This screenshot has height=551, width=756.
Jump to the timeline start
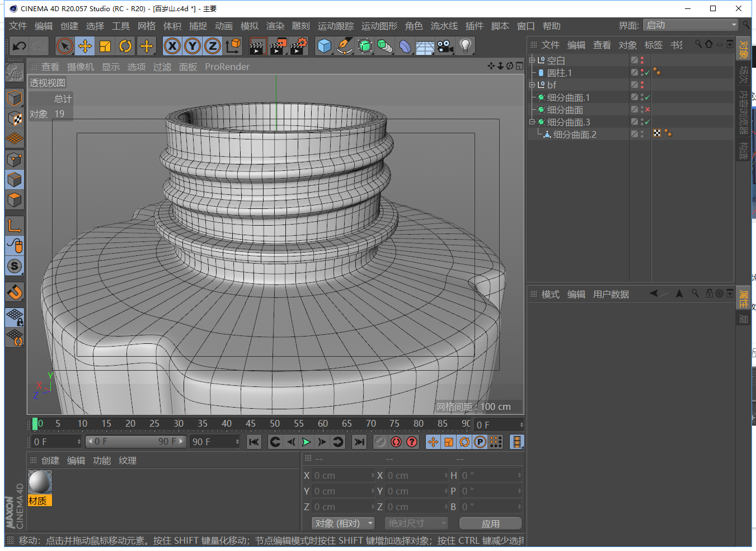[x=254, y=442]
